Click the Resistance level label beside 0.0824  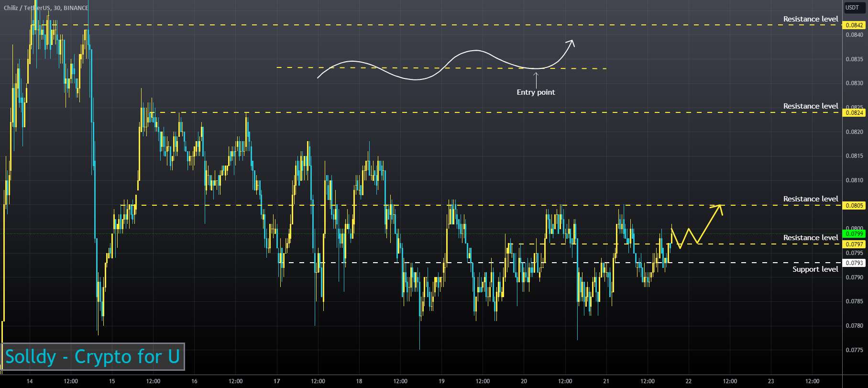pos(810,106)
